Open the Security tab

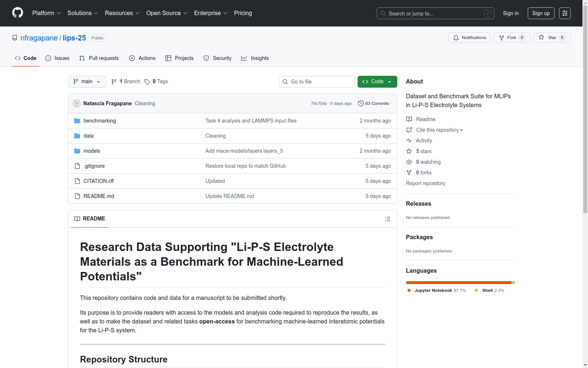coord(218,58)
